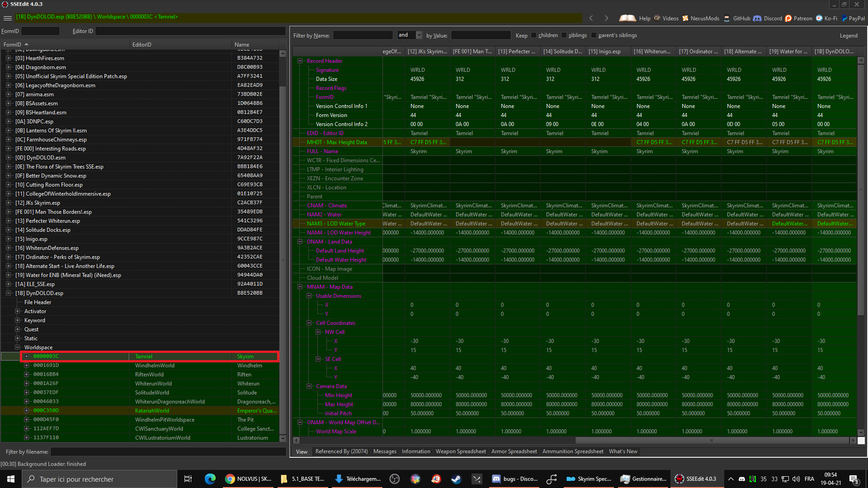Open Information tab
Viewport: 868px width, 488px height.
[416, 451]
